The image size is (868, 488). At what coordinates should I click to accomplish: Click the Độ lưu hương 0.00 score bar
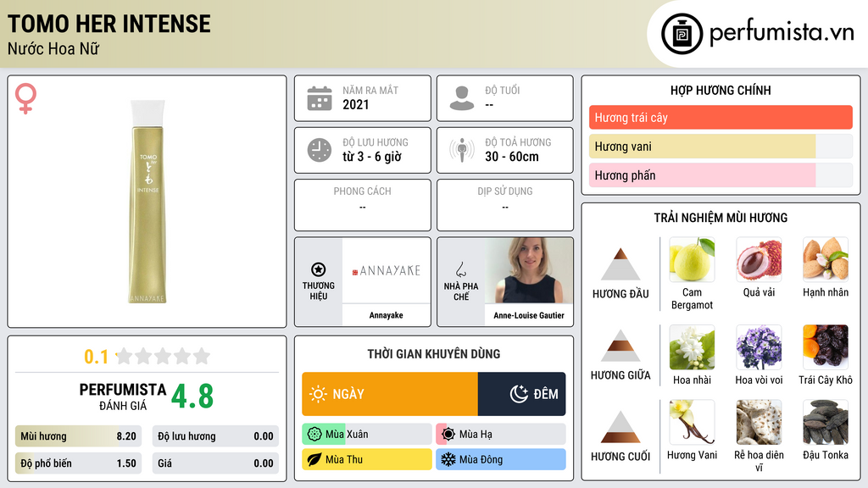tap(215, 436)
